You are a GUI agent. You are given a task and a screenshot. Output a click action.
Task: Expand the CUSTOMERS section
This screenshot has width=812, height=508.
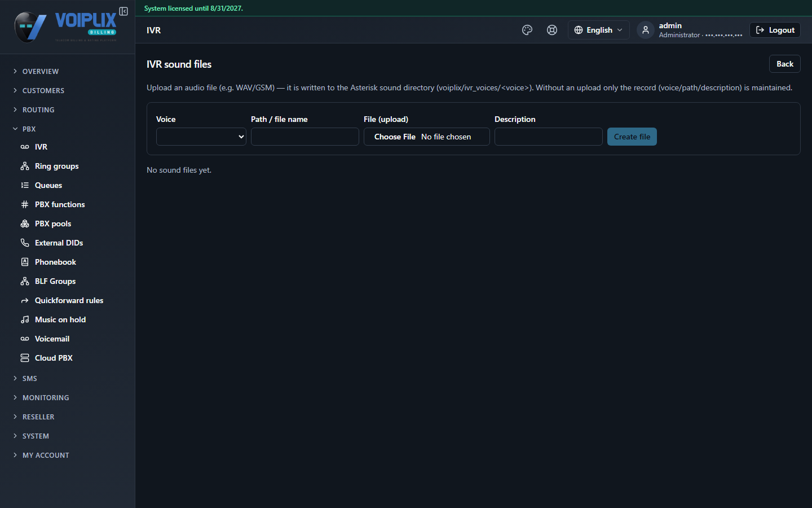point(68,90)
